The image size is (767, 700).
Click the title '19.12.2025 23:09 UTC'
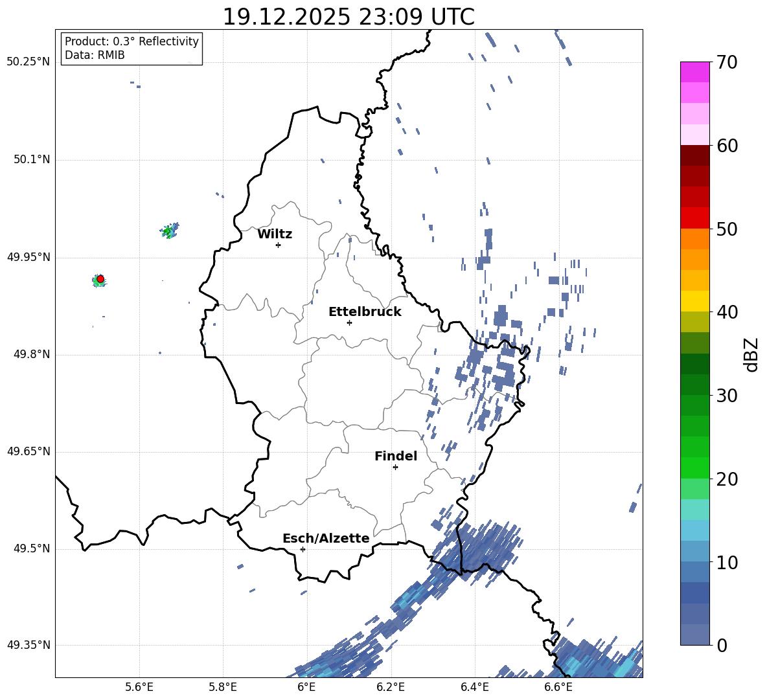click(x=349, y=17)
